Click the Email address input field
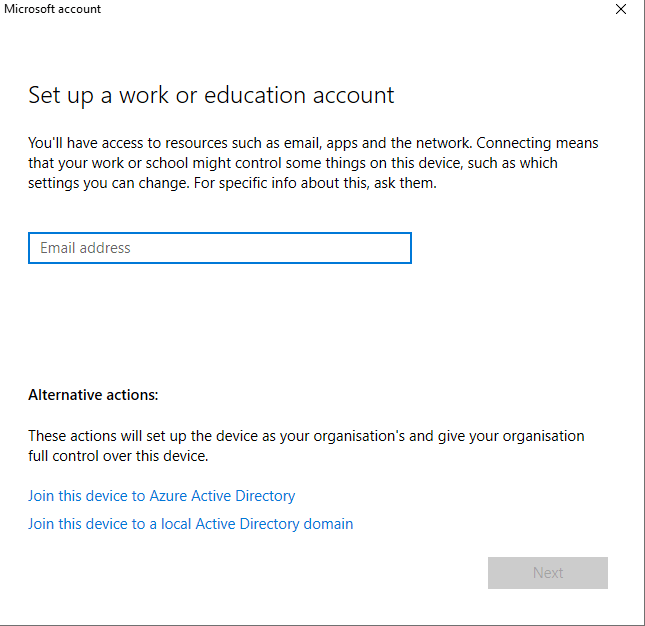 coord(219,248)
